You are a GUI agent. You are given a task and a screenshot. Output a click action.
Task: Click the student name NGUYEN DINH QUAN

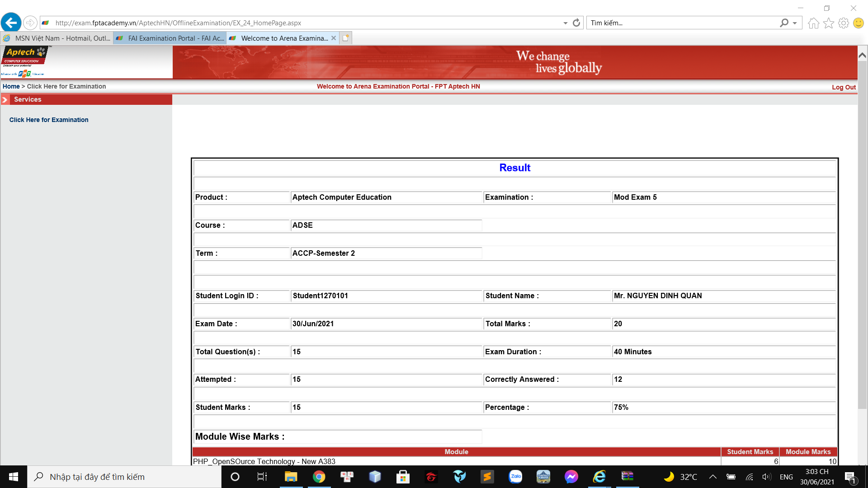point(658,296)
